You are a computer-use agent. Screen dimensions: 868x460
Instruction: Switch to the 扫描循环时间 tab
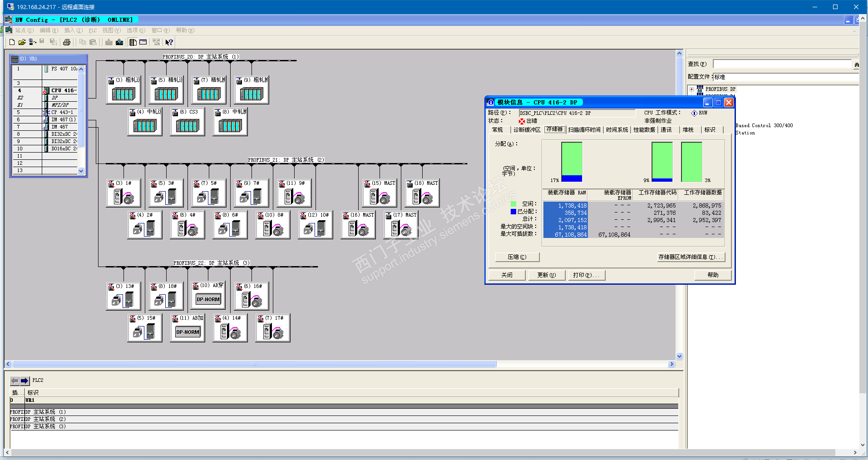[x=584, y=130]
